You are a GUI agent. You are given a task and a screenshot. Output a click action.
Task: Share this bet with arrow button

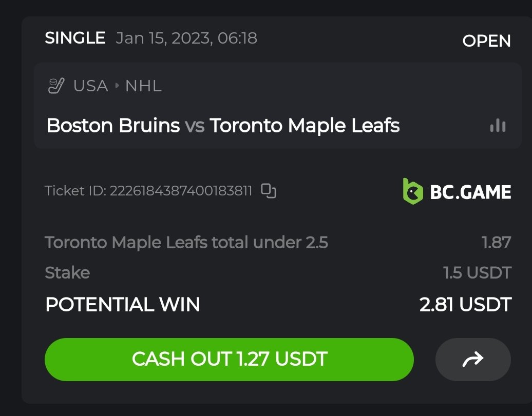click(472, 360)
